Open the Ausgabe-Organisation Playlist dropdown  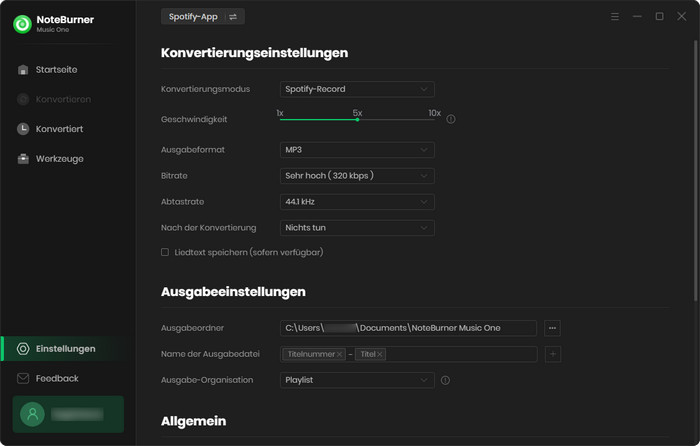357,380
